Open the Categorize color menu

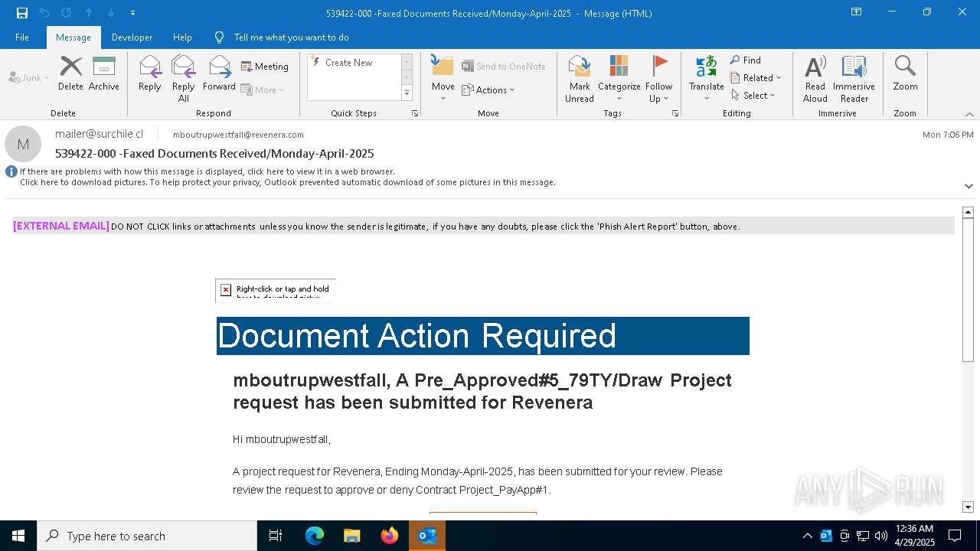tap(619, 78)
